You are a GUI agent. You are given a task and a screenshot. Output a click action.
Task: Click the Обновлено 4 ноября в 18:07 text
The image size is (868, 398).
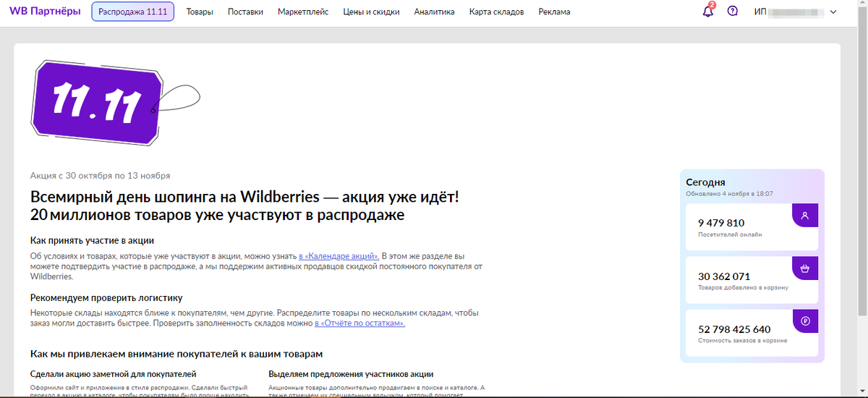pos(729,194)
